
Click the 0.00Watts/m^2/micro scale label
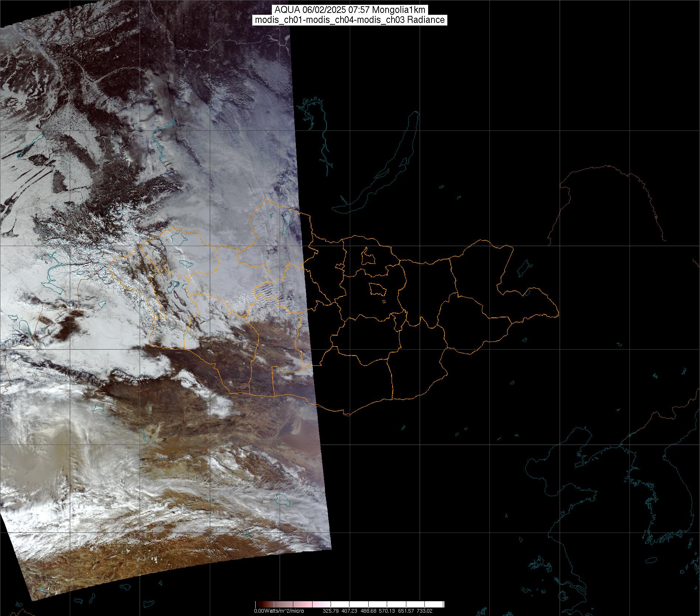[x=279, y=611]
